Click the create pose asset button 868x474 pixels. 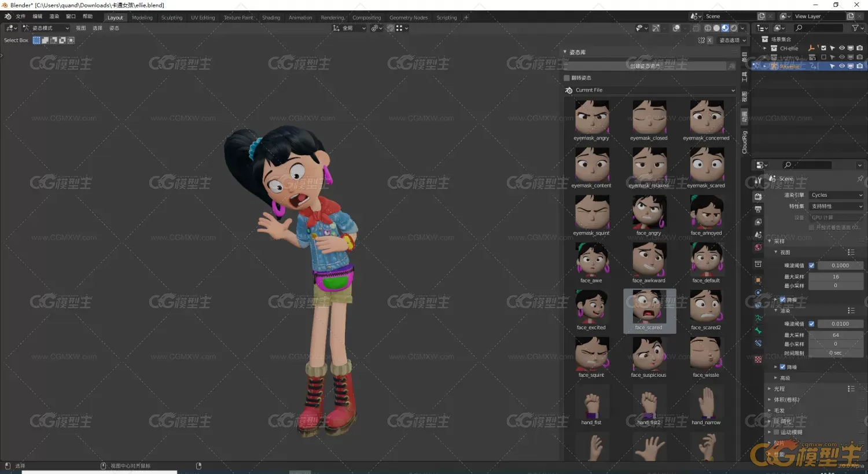[645, 66]
